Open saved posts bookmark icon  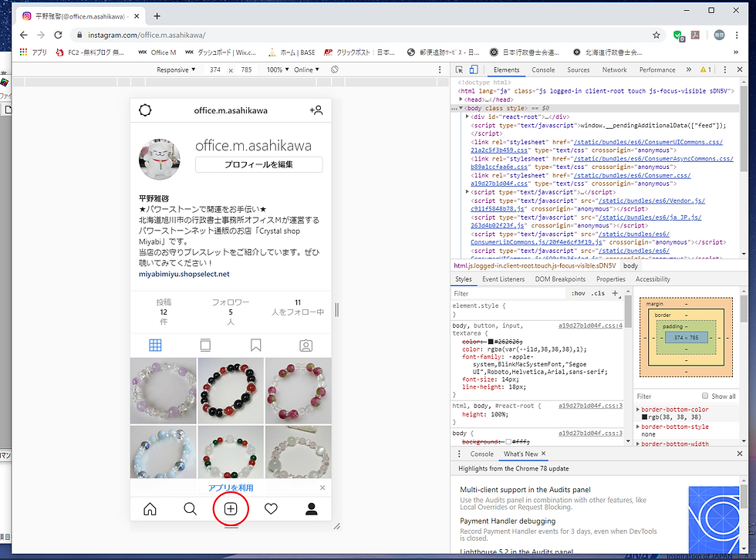[255, 345]
